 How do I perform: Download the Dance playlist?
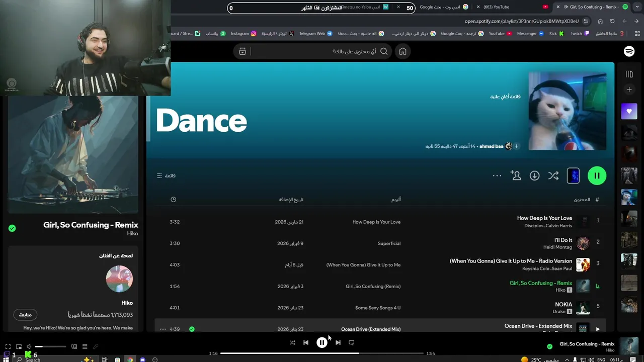534,175
